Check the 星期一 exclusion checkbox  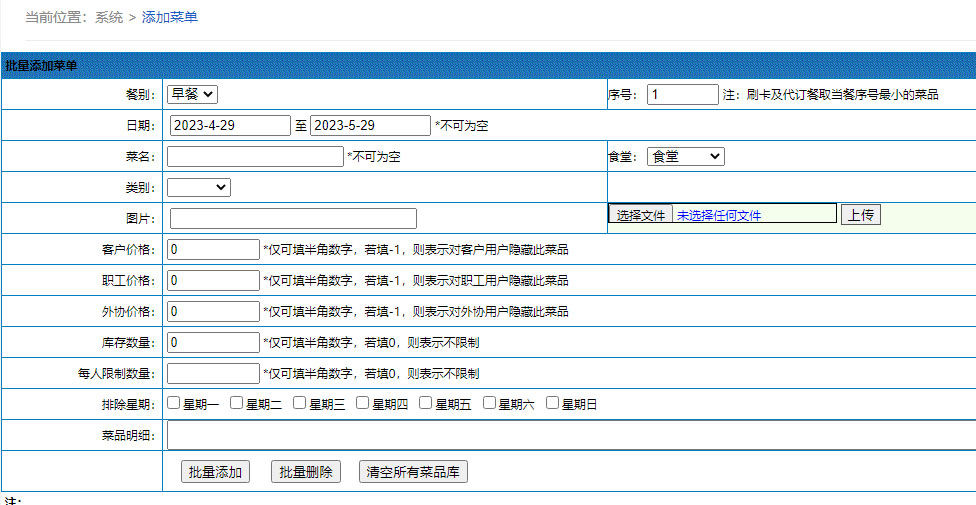174,404
